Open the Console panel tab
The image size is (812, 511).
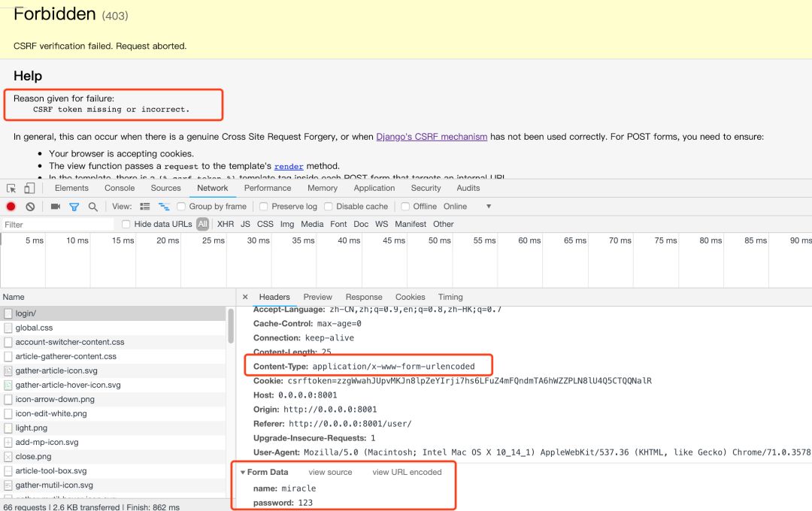coord(120,189)
